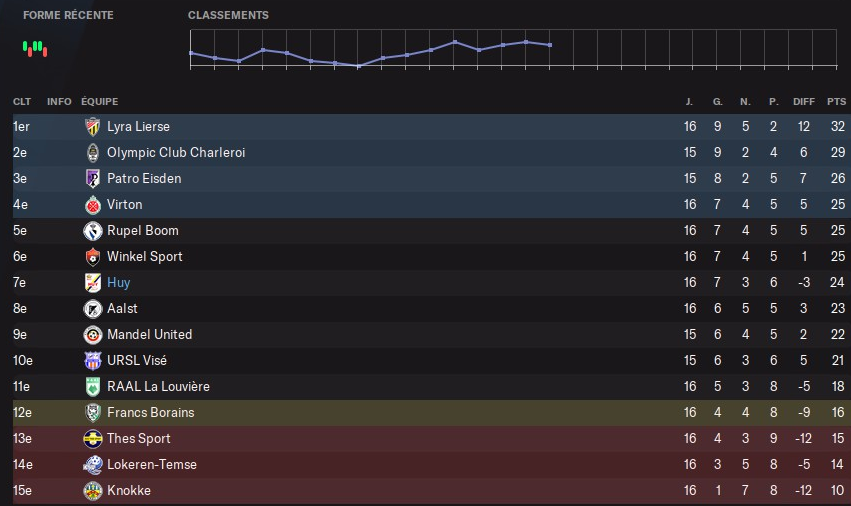851x506 pixels.
Task: Click the 15e rank cell
Action: coord(22,491)
